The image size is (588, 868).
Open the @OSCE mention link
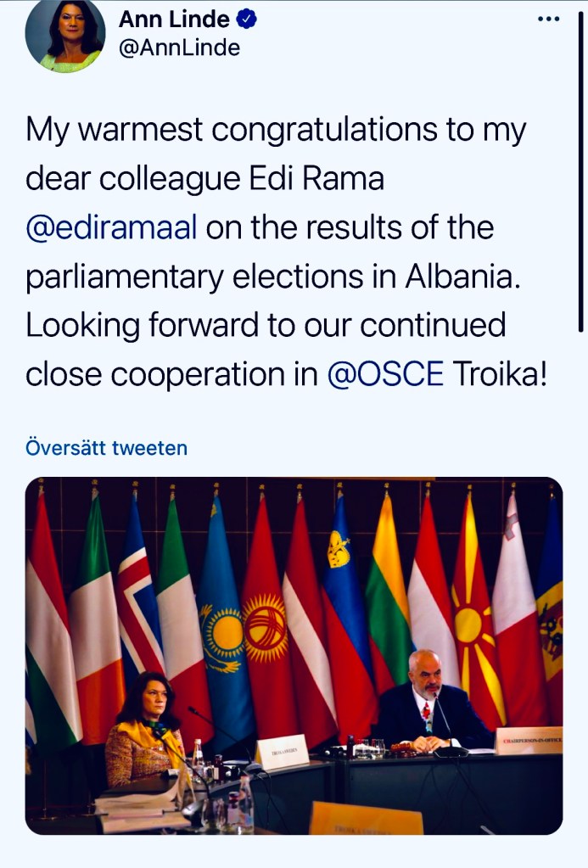(x=385, y=373)
